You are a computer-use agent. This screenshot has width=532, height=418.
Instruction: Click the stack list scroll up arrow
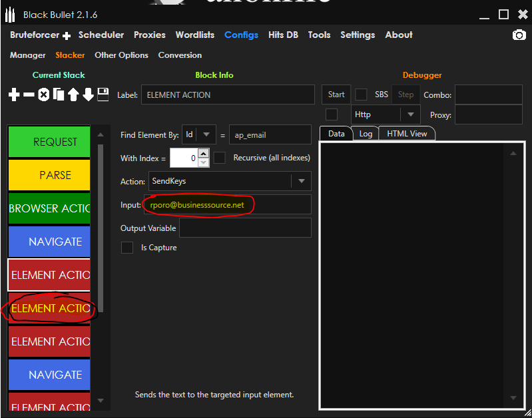tap(101, 134)
